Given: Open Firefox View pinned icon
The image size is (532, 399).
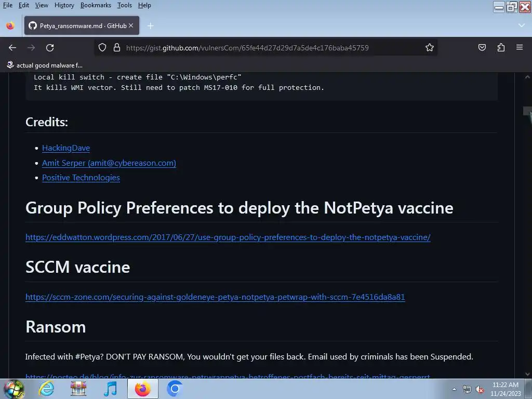Looking at the screenshot, I should [10, 26].
